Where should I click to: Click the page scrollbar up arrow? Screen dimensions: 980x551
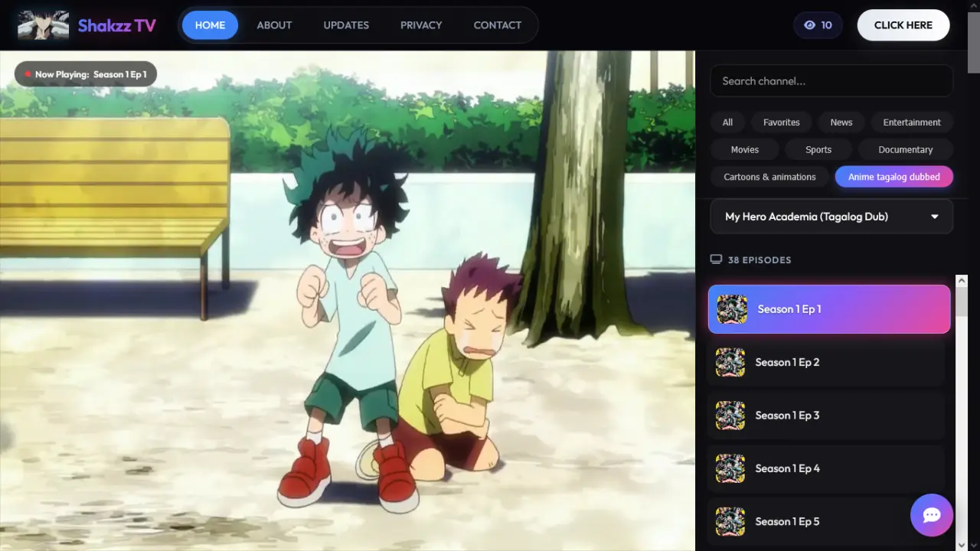[x=974, y=6]
